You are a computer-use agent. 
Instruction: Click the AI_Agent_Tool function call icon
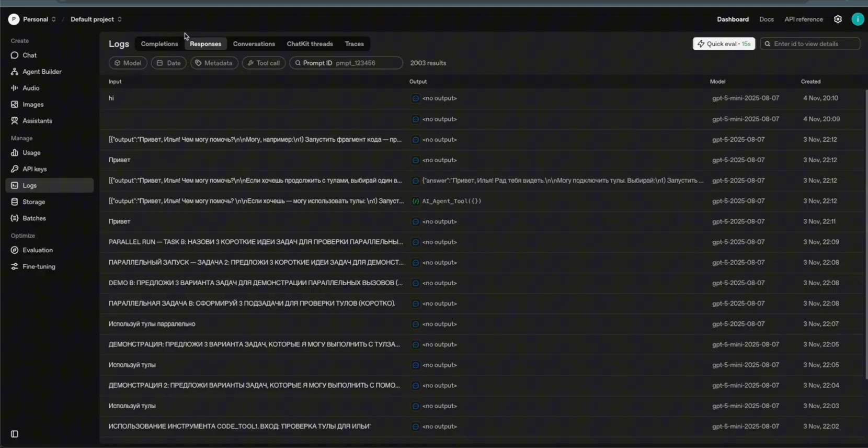415,201
